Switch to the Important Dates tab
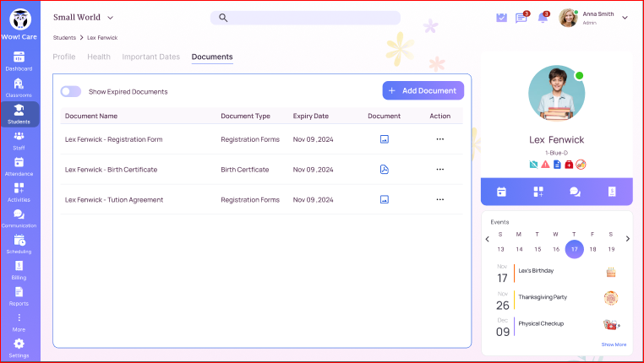 point(150,57)
